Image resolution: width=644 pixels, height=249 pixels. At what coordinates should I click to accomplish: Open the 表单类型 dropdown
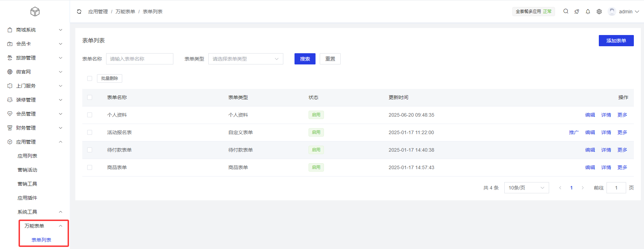pos(245,59)
